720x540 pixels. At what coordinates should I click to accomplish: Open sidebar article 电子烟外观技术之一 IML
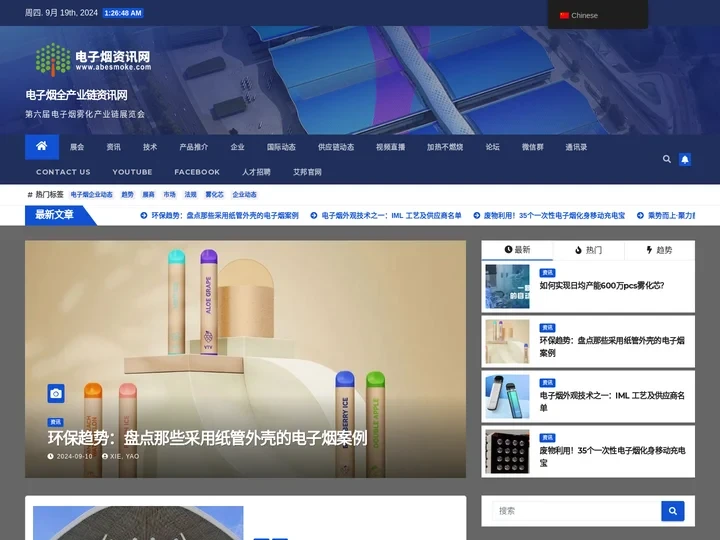(612, 401)
